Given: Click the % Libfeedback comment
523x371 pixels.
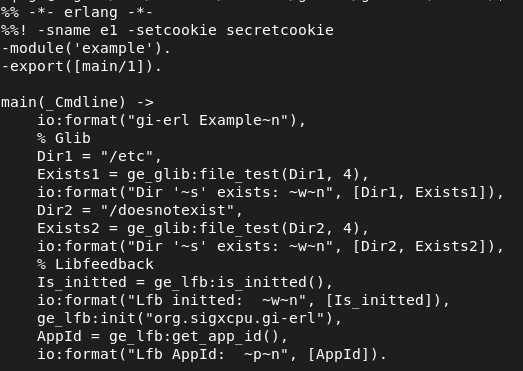Looking at the screenshot, I should 95,265.
